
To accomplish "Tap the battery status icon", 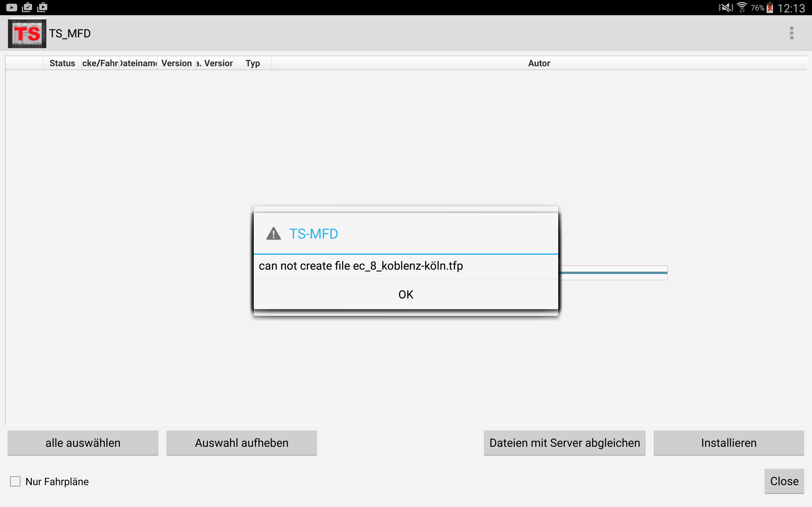I will pyautogui.click(x=770, y=8).
